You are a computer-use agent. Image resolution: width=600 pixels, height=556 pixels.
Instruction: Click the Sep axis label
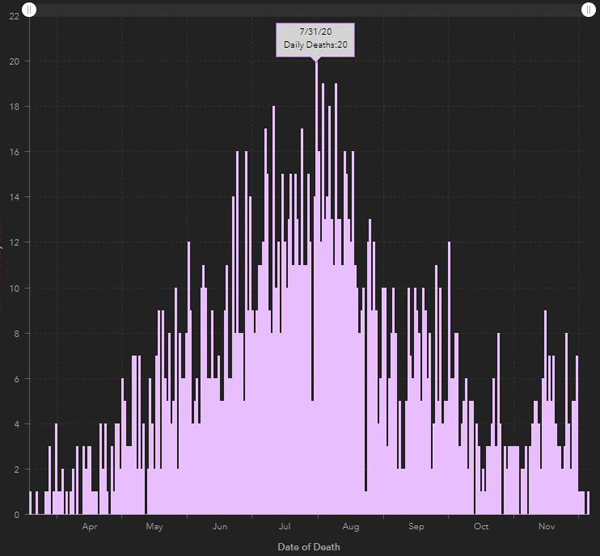(416, 527)
